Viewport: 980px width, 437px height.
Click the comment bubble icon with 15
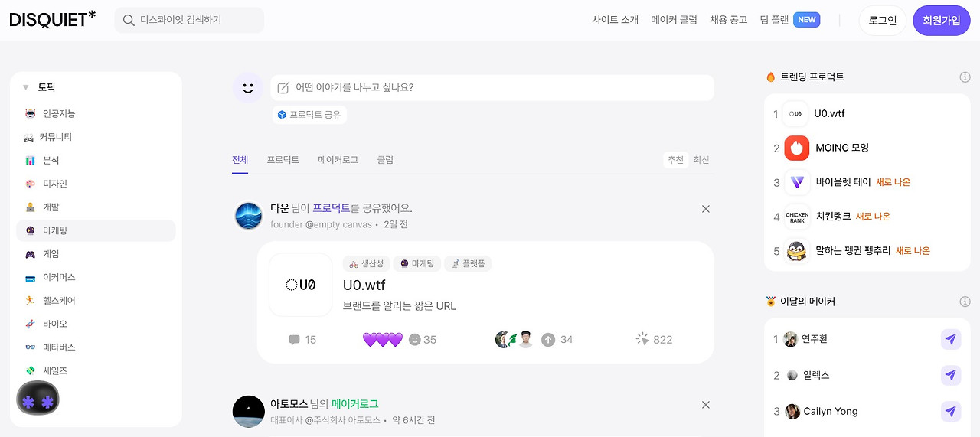pos(294,340)
